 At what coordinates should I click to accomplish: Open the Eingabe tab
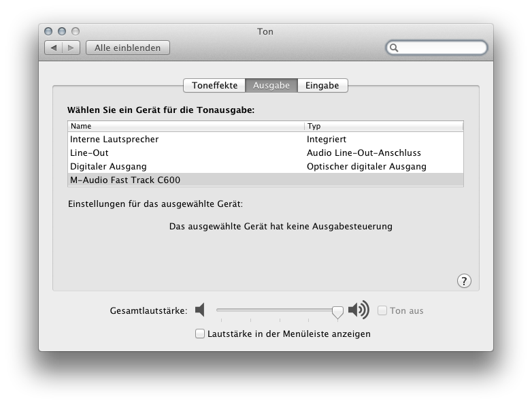point(322,85)
